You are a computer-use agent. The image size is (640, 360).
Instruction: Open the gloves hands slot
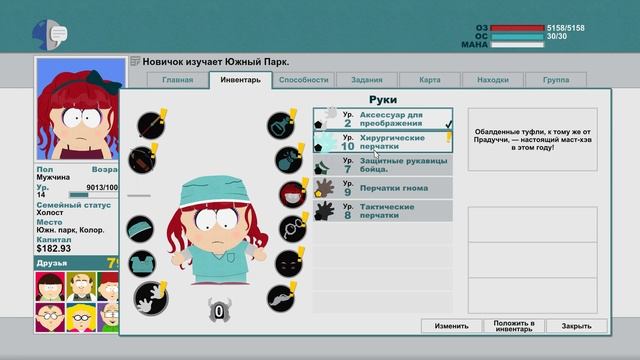tap(151, 298)
